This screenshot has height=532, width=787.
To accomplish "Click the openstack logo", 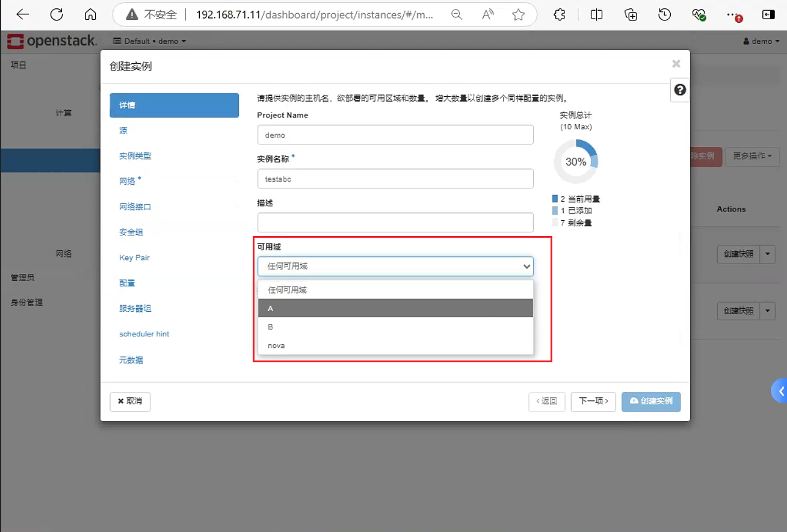I will [52, 41].
